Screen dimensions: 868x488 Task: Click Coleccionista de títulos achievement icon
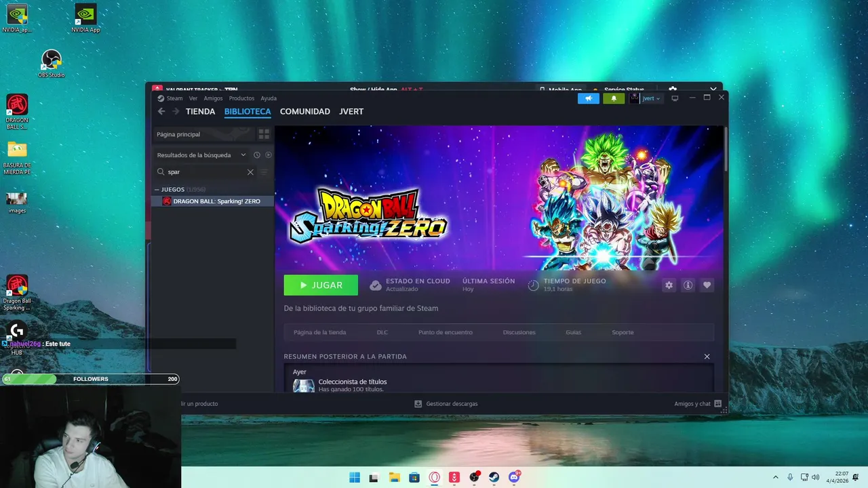(303, 386)
